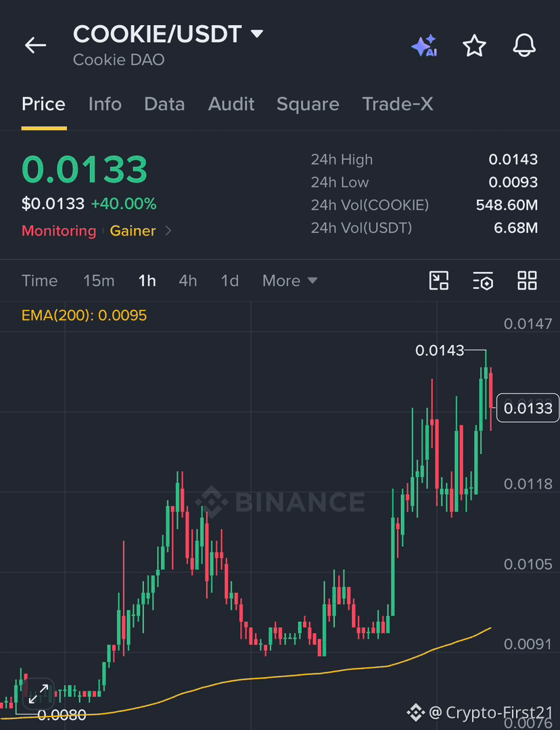560x730 pixels.
Task: Tap the 24h Vol(COOKIE) value 548.60M
Action: point(507,205)
